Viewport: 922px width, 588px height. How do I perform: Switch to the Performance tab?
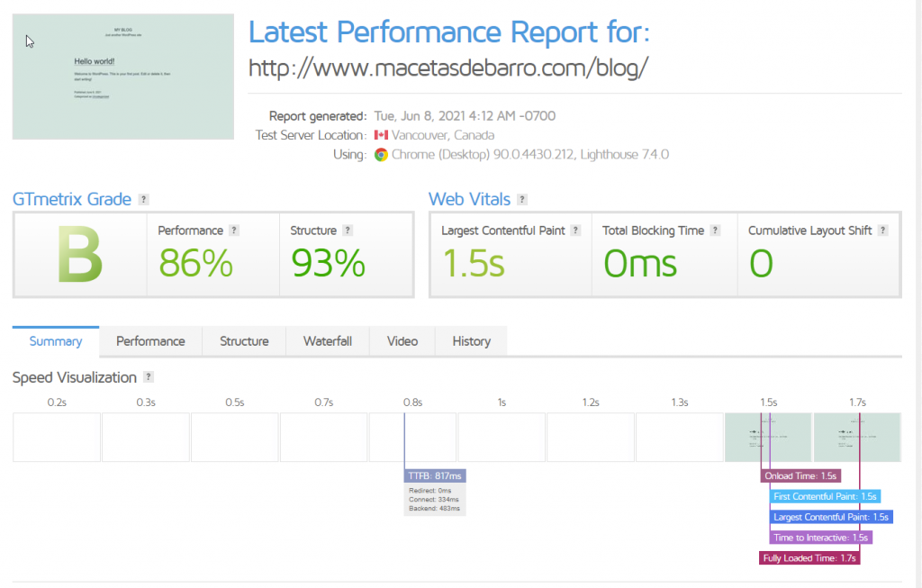(x=150, y=341)
